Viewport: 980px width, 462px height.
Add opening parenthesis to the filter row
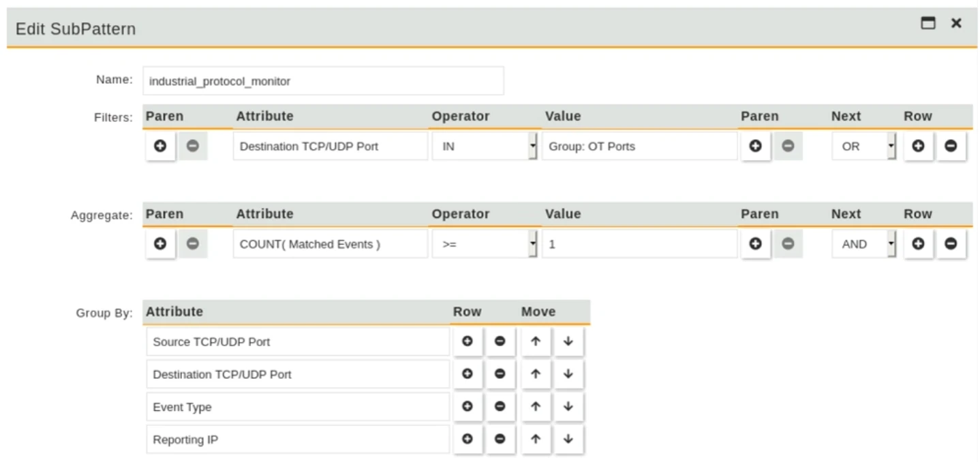pos(160,147)
